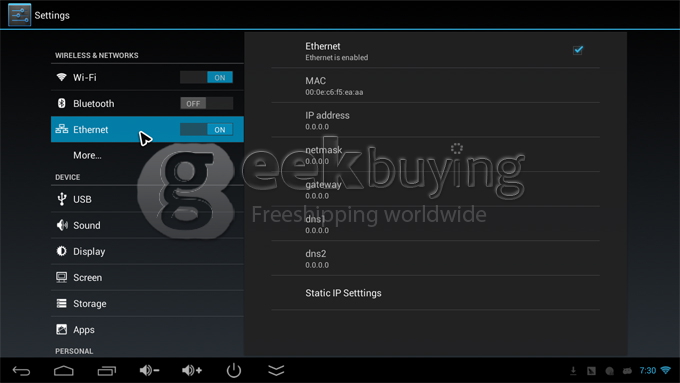Click the Ethernet is enabled row

pos(435,51)
